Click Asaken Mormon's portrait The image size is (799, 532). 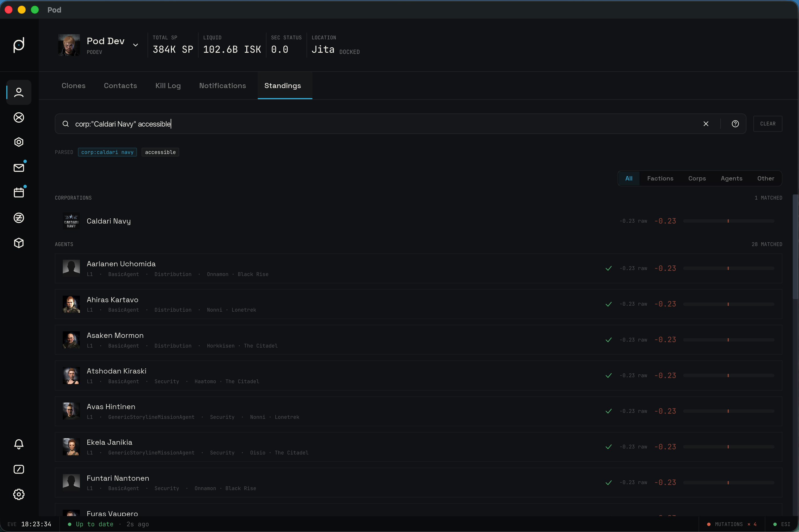(71, 340)
